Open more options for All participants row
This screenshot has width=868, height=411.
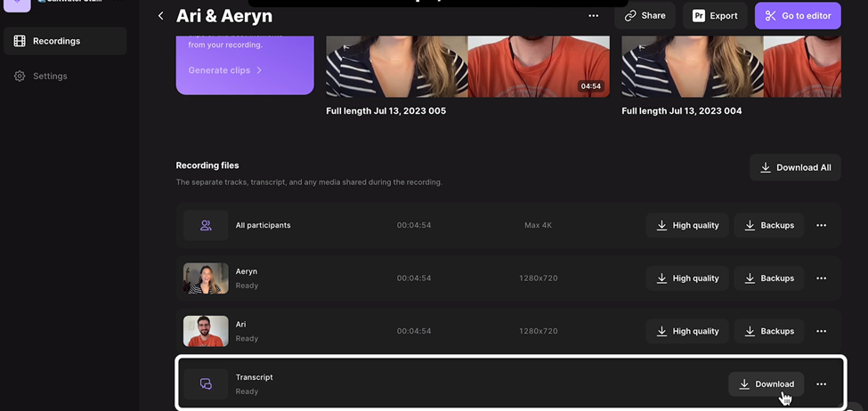click(822, 225)
